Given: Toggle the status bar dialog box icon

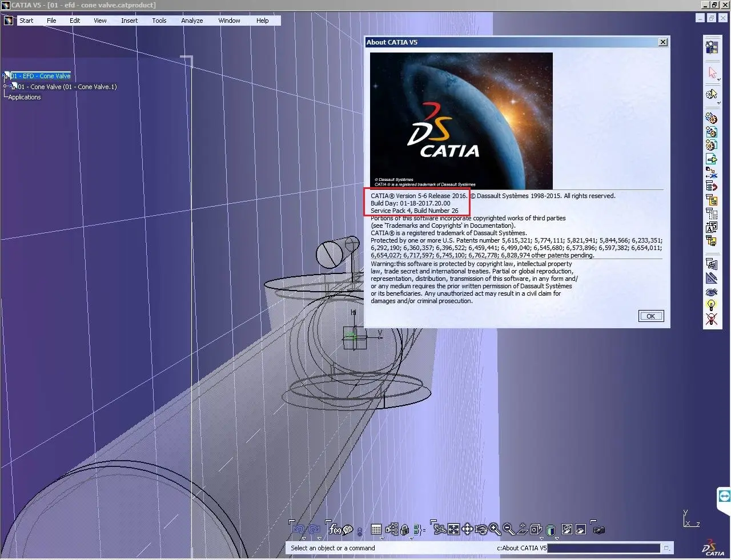Looking at the screenshot, I should click(x=666, y=548).
